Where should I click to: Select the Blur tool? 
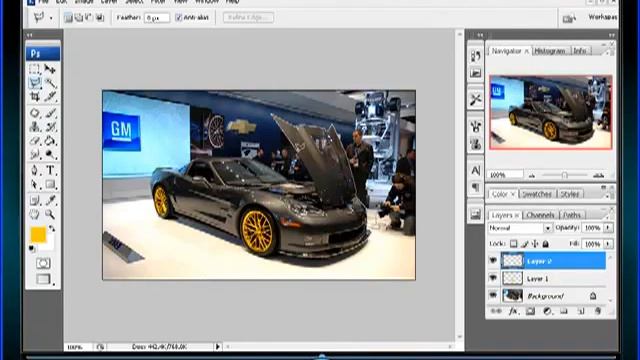click(35, 154)
